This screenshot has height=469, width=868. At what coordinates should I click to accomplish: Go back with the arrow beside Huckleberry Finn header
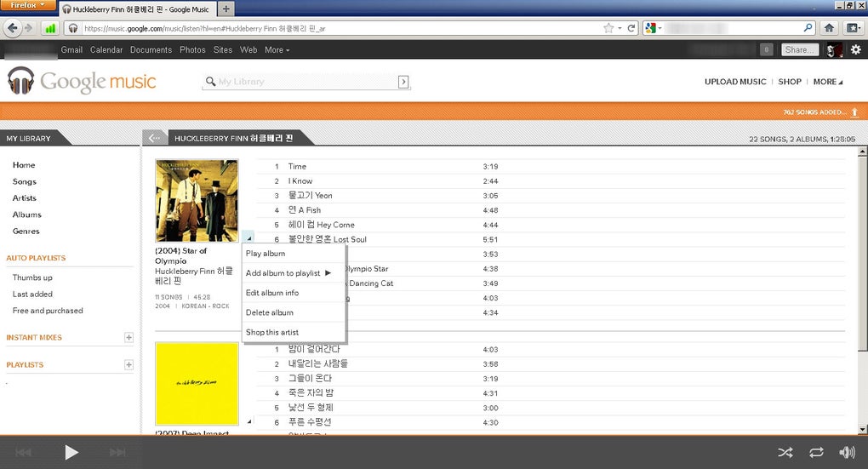click(154, 138)
